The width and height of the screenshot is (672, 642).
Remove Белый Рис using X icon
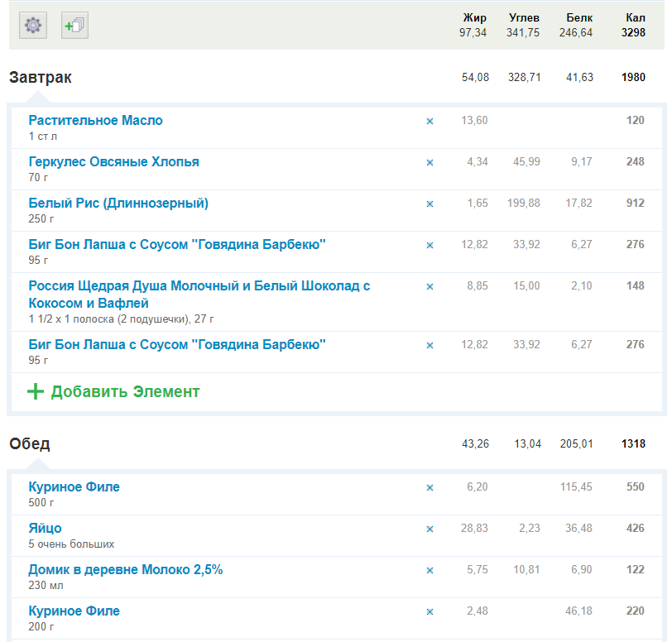(430, 204)
